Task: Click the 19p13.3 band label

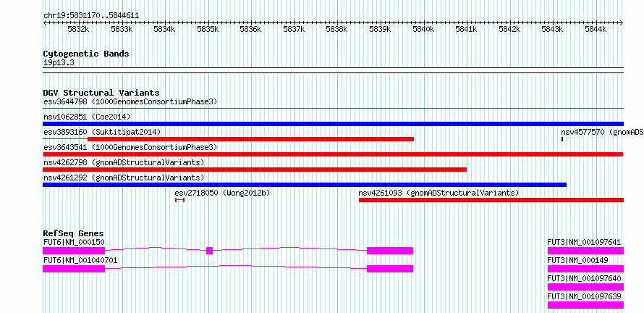Action: click(59, 63)
